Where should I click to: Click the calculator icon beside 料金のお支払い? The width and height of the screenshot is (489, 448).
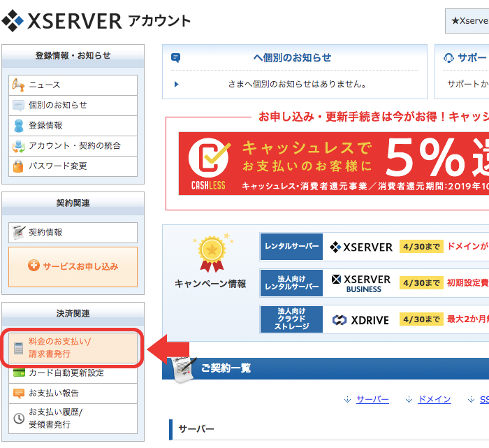pos(18,348)
